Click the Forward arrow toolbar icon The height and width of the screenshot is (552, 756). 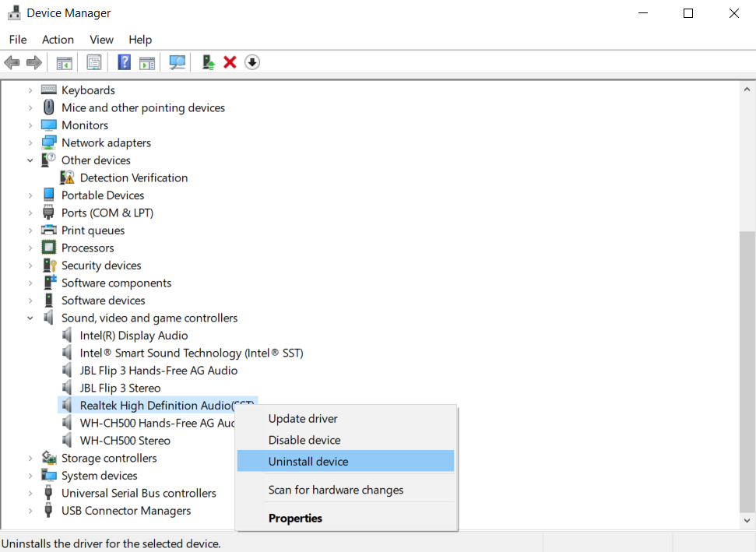(33, 62)
